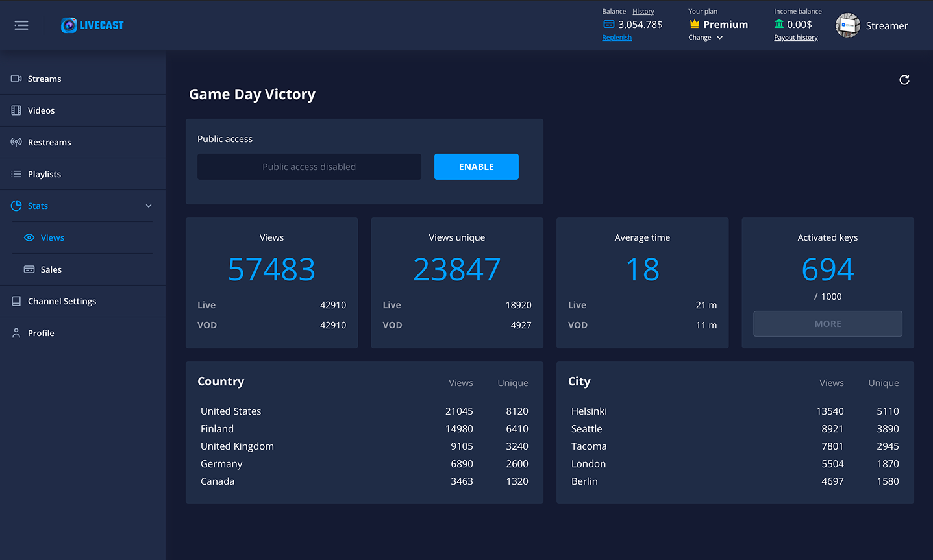
Task: Open the Payout history link
Action: (x=795, y=37)
